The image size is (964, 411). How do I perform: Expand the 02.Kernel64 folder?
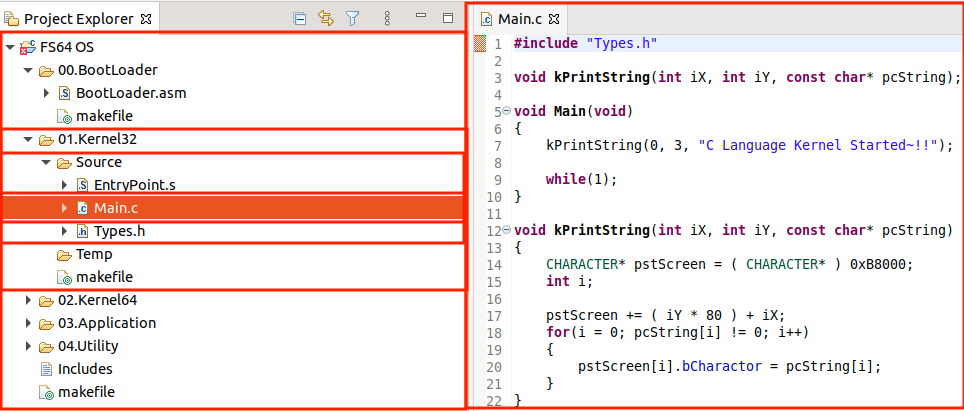pos(28,300)
